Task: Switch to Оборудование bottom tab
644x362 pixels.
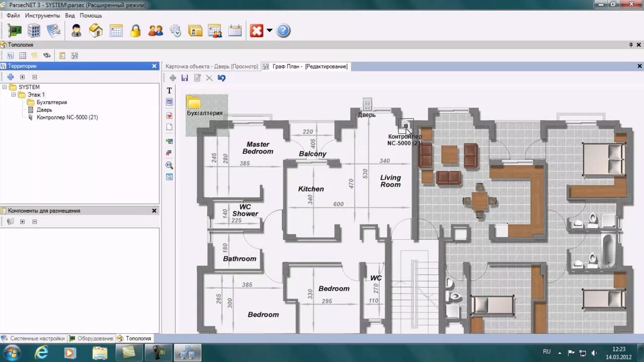Action: [x=92, y=338]
